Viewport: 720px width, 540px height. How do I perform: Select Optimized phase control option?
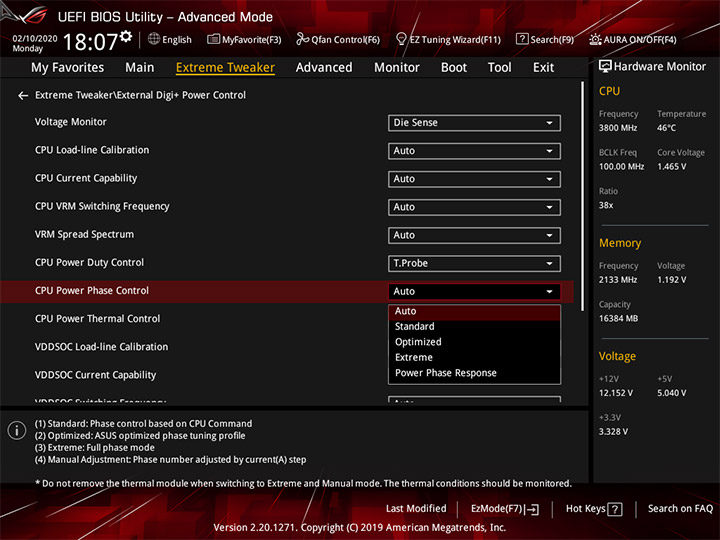[474, 342]
